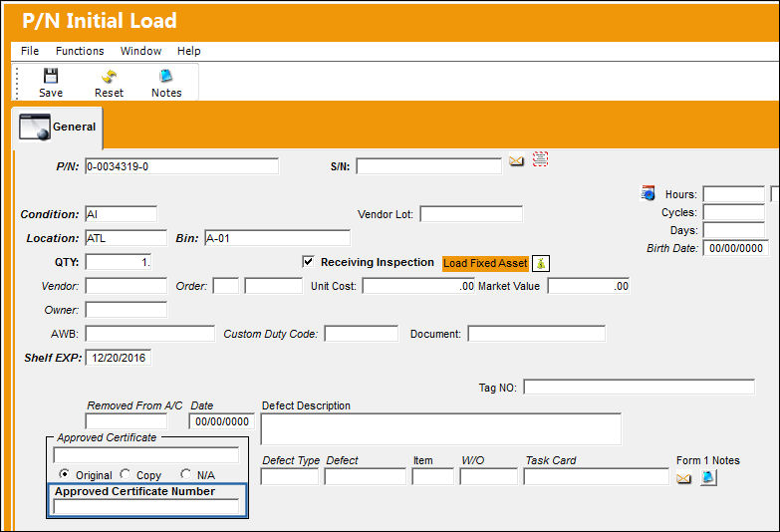Click the Unit Cost field
Image resolution: width=780 pixels, height=532 pixels.
coord(418,286)
